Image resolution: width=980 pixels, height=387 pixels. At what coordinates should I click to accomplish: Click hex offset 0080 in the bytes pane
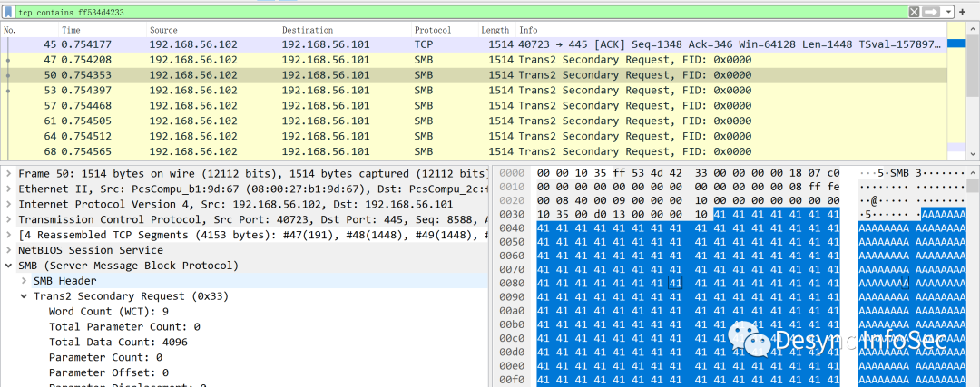coord(512,284)
